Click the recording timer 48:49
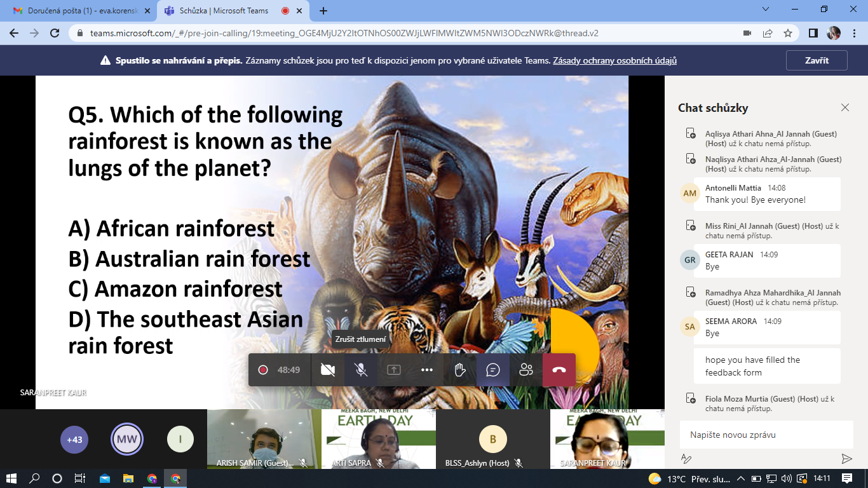The width and height of the screenshot is (868, 488). 288,370
